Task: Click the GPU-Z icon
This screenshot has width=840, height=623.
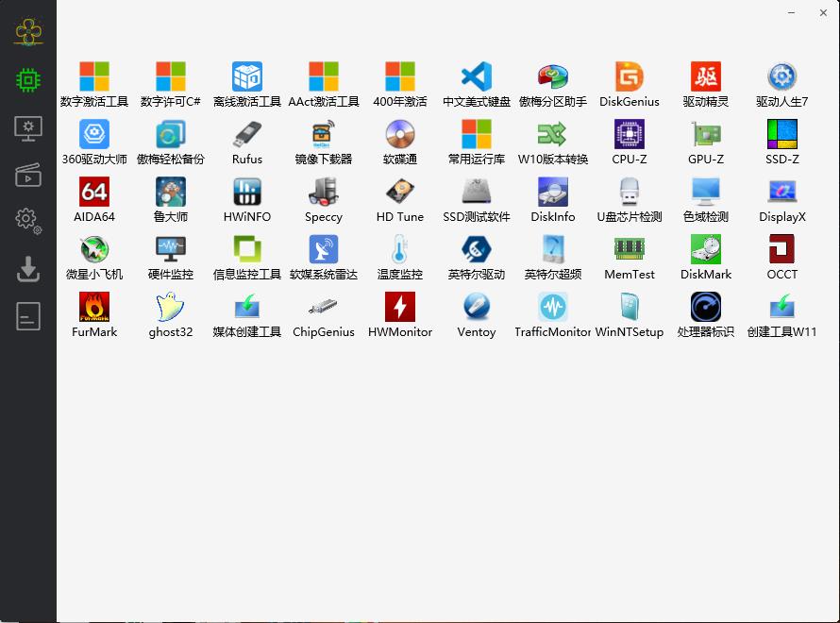Action: click(x=706, y=135)
